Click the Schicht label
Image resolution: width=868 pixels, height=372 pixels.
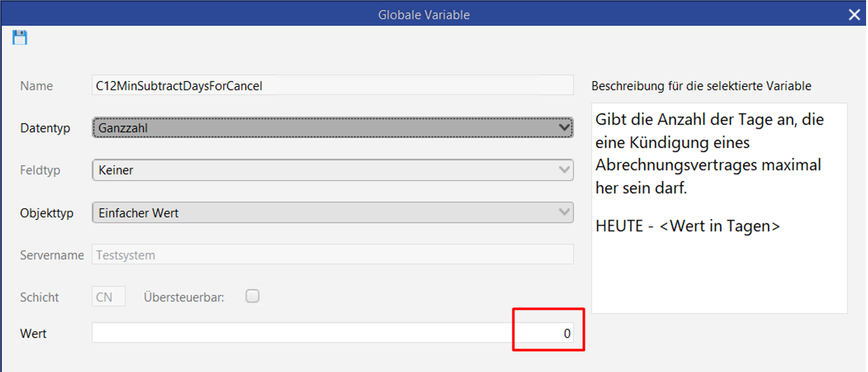point(39,297)
